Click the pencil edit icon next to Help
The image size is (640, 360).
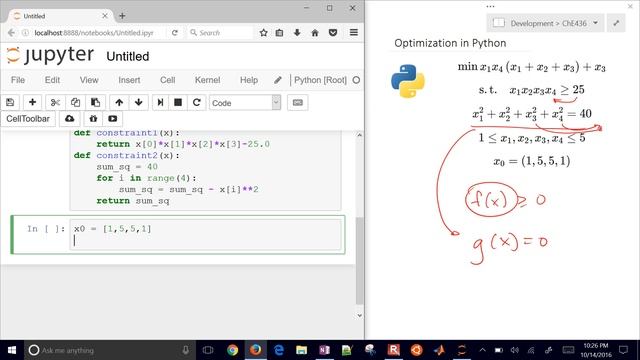click(x=278, y=80)
